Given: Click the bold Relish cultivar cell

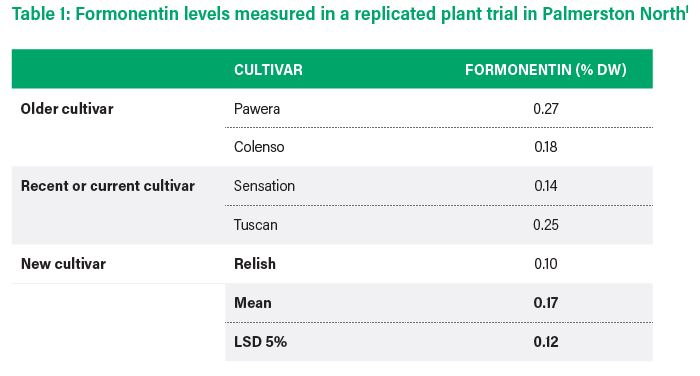Looking at the screenshot, I should click(255, 263).
